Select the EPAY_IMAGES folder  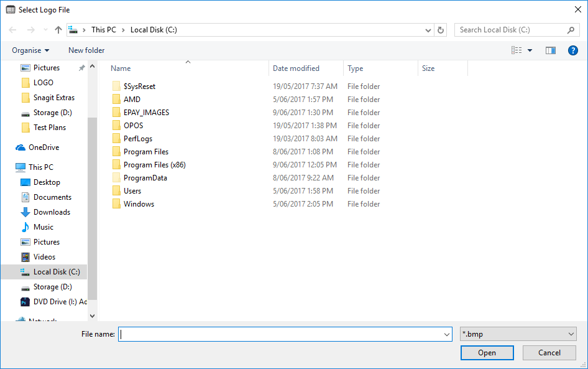tap(146, 113)
